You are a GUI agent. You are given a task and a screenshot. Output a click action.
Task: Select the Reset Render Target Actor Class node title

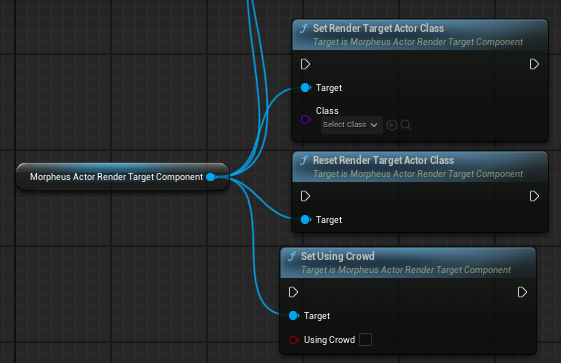click(x=384, y=161)
